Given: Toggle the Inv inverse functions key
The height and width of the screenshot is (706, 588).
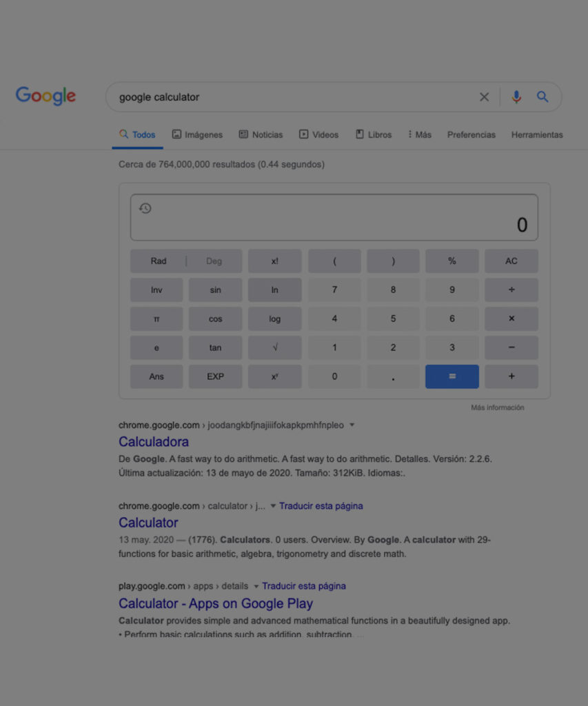Looking at the screenshot, I should point(156,290).
